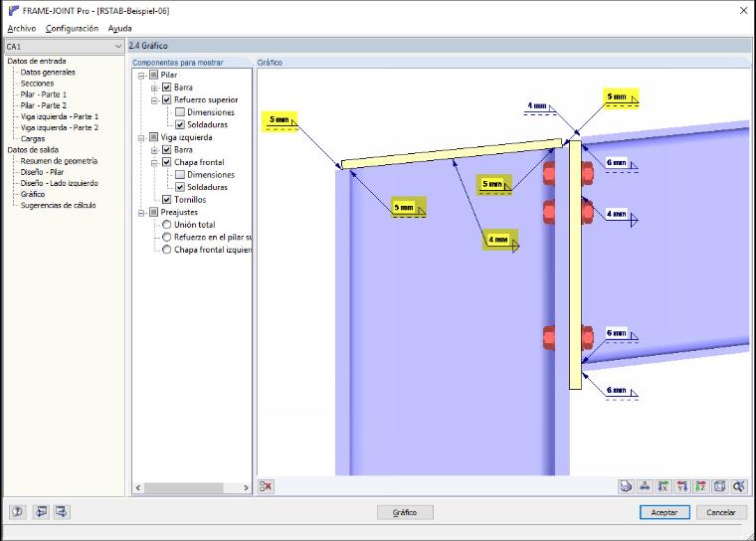Open Sugerencias de cálculo in navigator
This screenshot has width=756, height=541.
click(59, 206)
